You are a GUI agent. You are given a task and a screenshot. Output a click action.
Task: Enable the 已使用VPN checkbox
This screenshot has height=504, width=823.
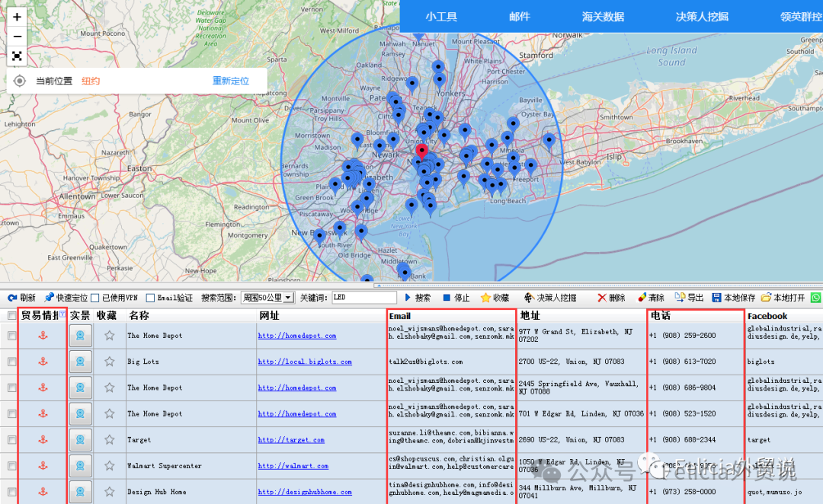pos(95,298)
